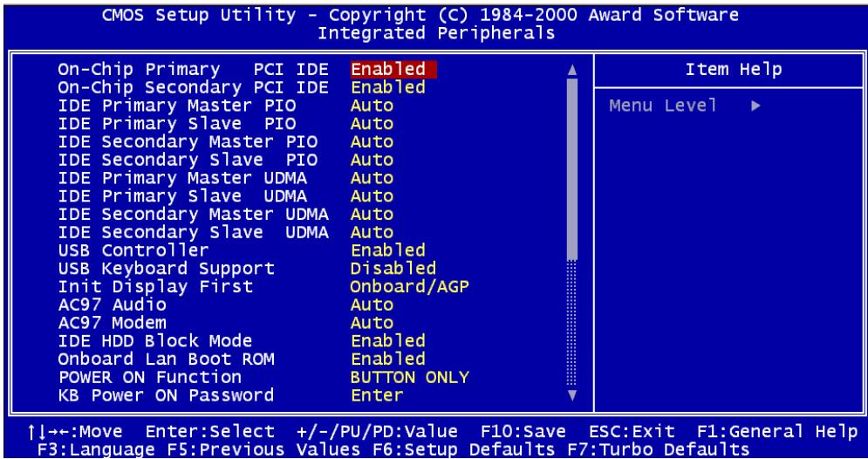Image resolution: width=868 pixels, height=459 pixels.
Task: Select Onboard Lan Boot ROM label
Action: click(166, 359)
